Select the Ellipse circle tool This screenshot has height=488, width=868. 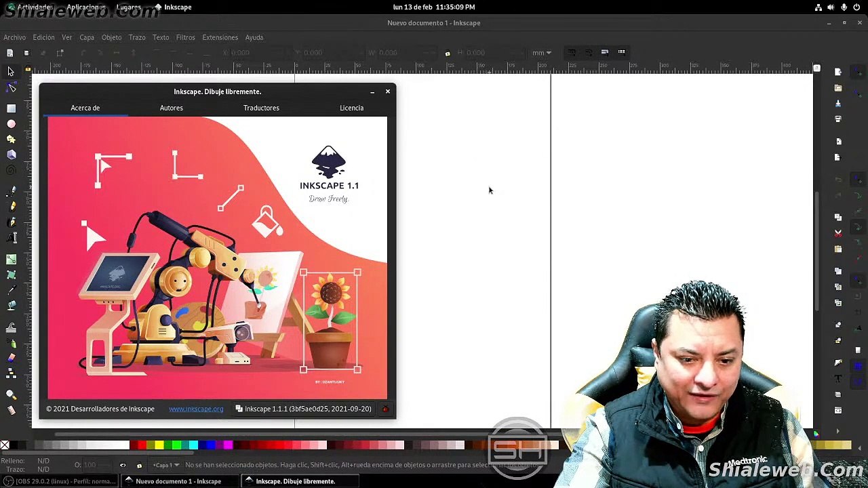click(x=11, y=124)
